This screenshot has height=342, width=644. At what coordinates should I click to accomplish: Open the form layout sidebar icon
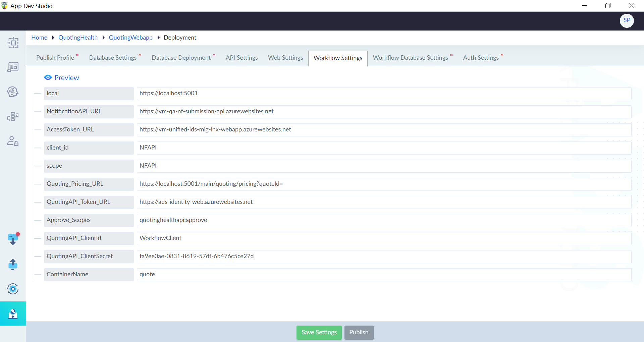[x=13, y=67]
